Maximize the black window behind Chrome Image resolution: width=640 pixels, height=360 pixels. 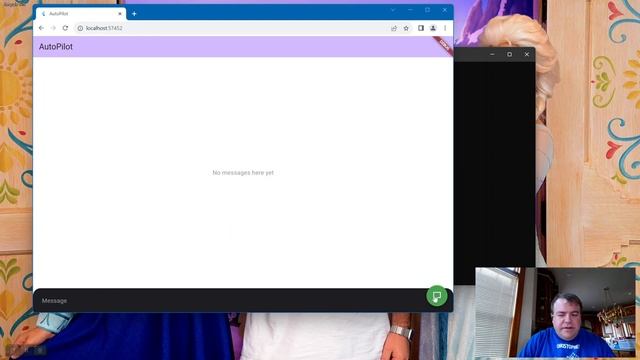coord(509,54)
